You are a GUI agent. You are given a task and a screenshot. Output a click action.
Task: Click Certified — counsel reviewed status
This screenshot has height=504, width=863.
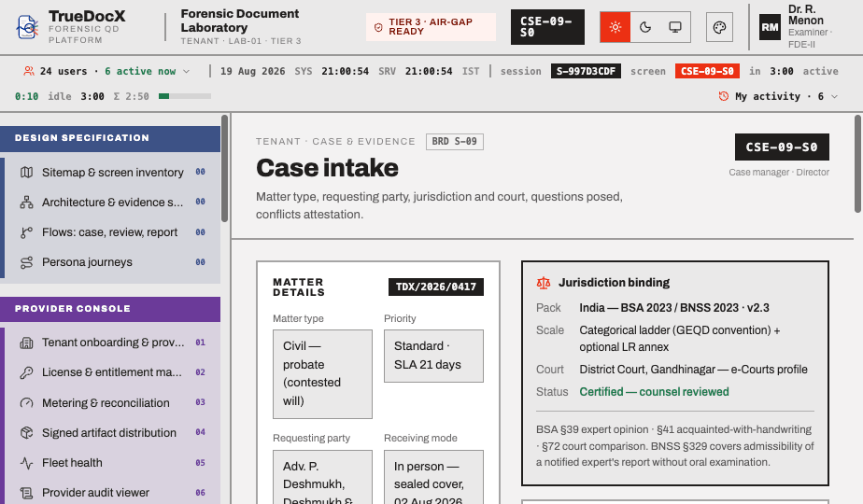654,392
